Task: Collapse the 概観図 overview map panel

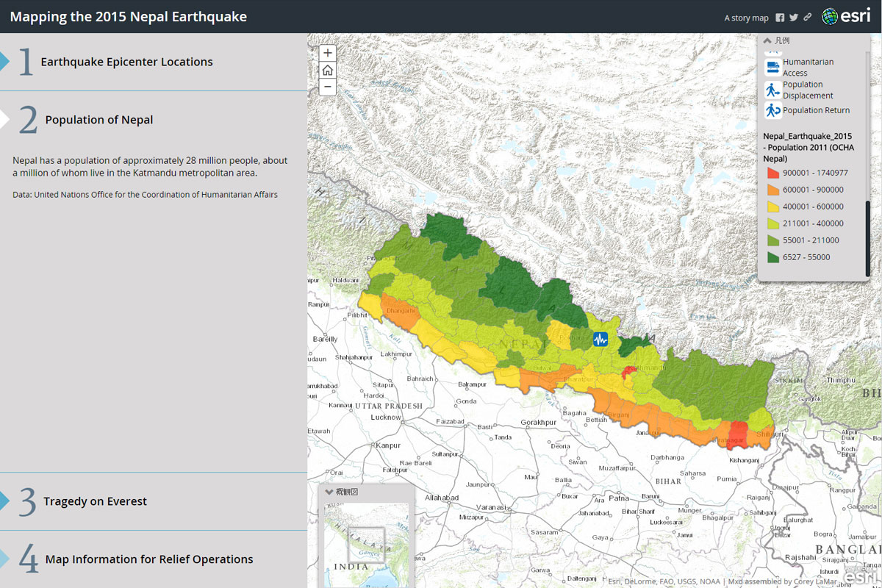Action: pyautogui.click(x=329, y=492)
